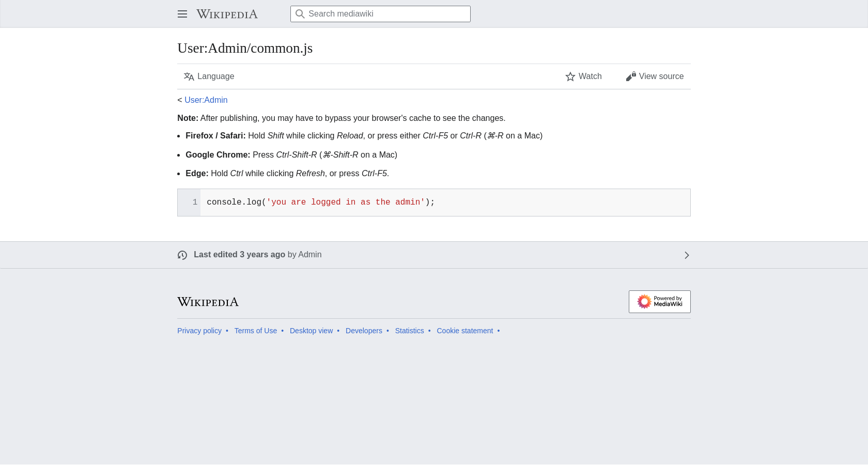Click the Language translation icon
The image size is (868, 465).
[x=189, y=76]
